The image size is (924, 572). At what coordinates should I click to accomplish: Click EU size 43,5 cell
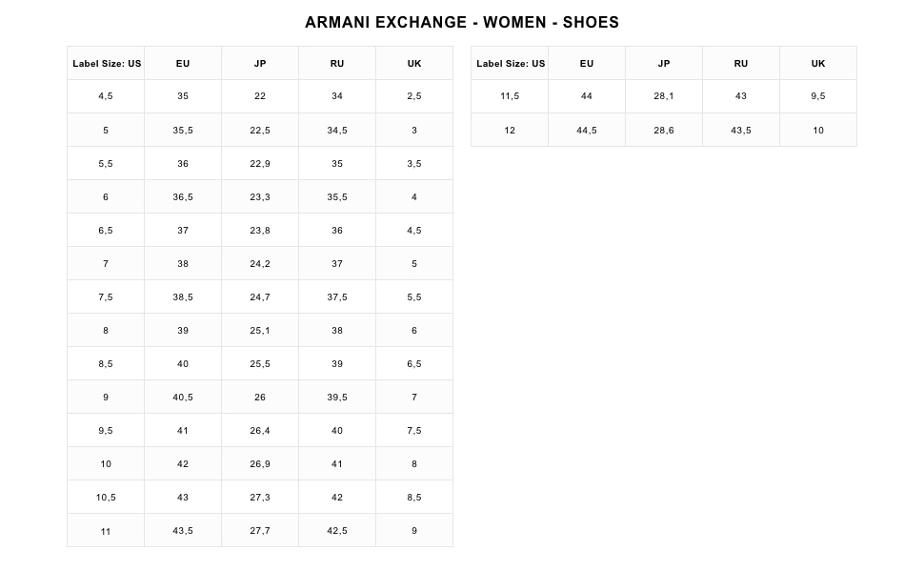183,531
